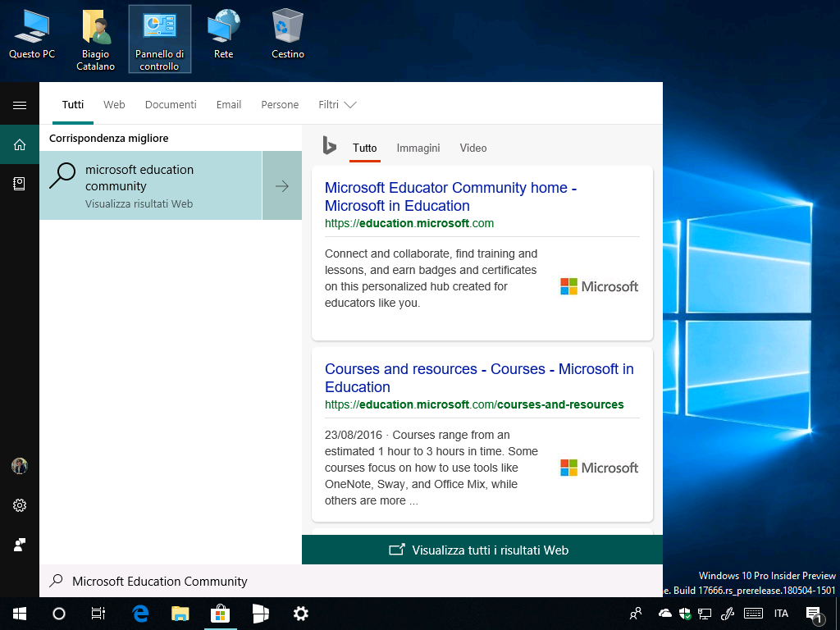This screenshot has width=840, height=630.
Task: Expand the Filtri dropdown
Action: click(337, 104)
